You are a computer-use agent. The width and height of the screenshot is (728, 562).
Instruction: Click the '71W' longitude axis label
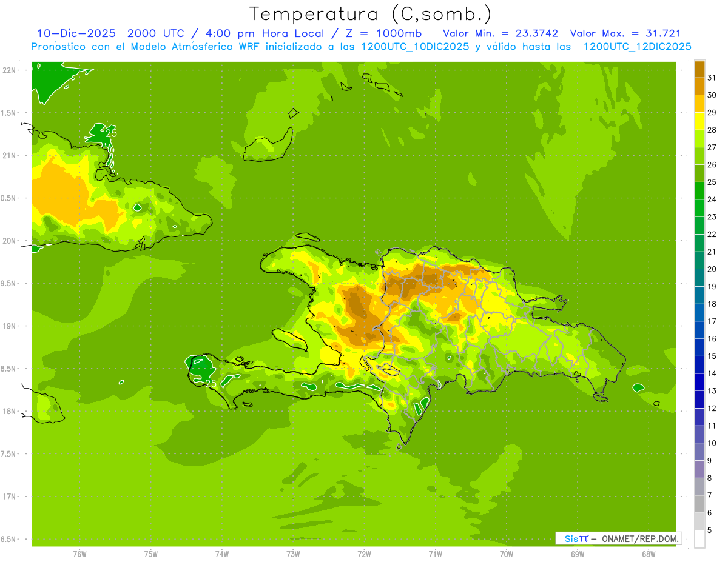435,554
